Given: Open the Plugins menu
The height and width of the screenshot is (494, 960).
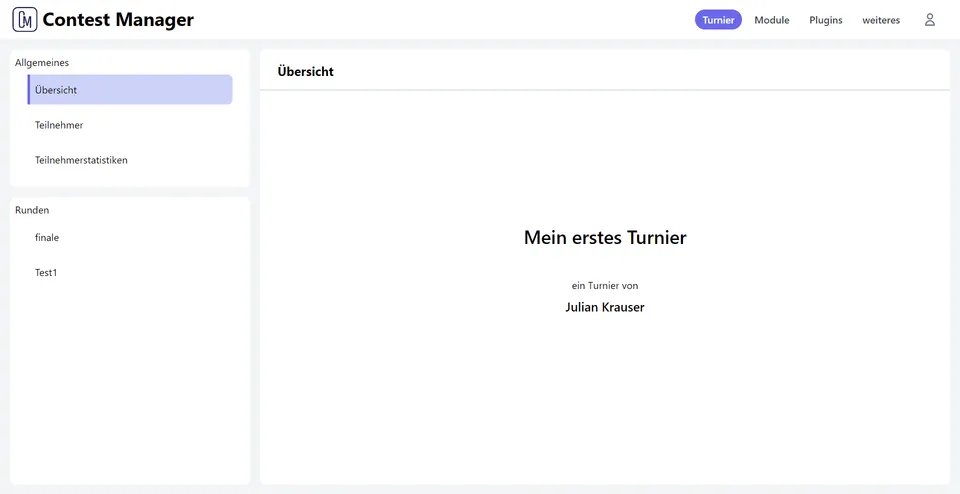Looking at the screenshot, I should click(825, 20).
